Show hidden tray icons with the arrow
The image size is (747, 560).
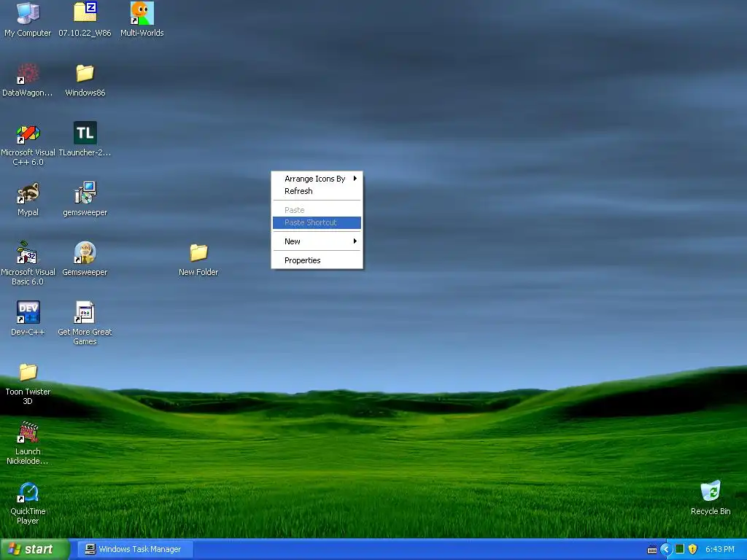pos(666,550)
